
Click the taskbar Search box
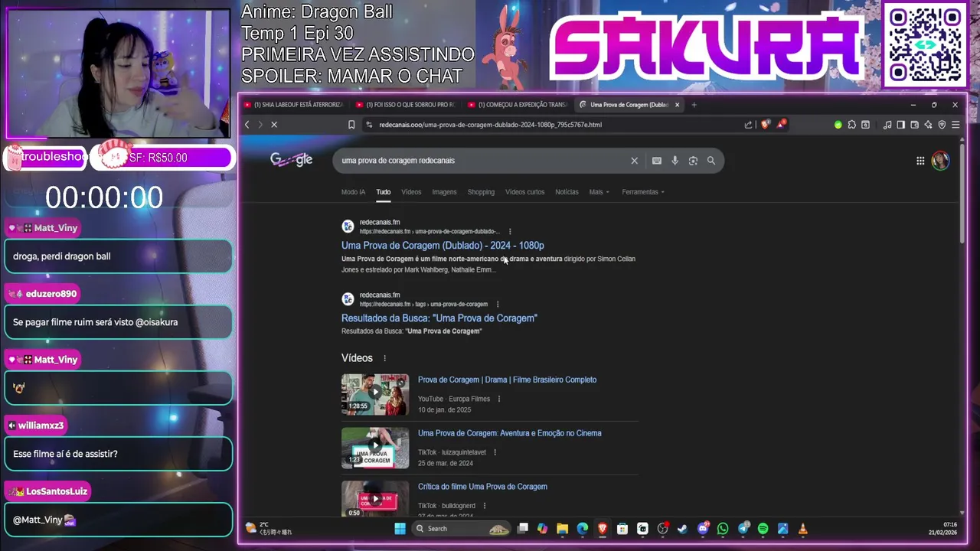[x=462, y=529]
